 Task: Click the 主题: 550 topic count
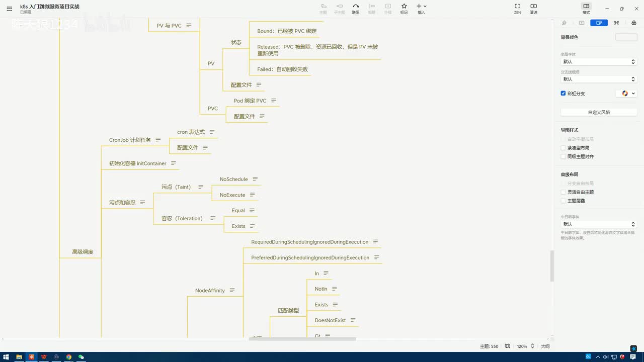489,346
